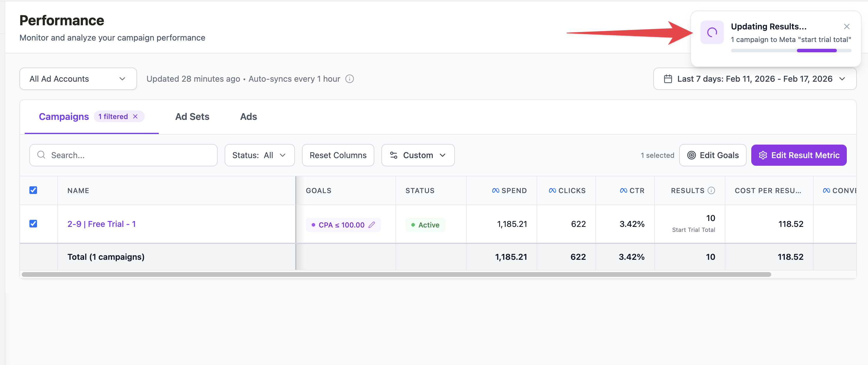Dismiss the Updating Results notification
Screen dimensions: 868x365
(847, 26)
